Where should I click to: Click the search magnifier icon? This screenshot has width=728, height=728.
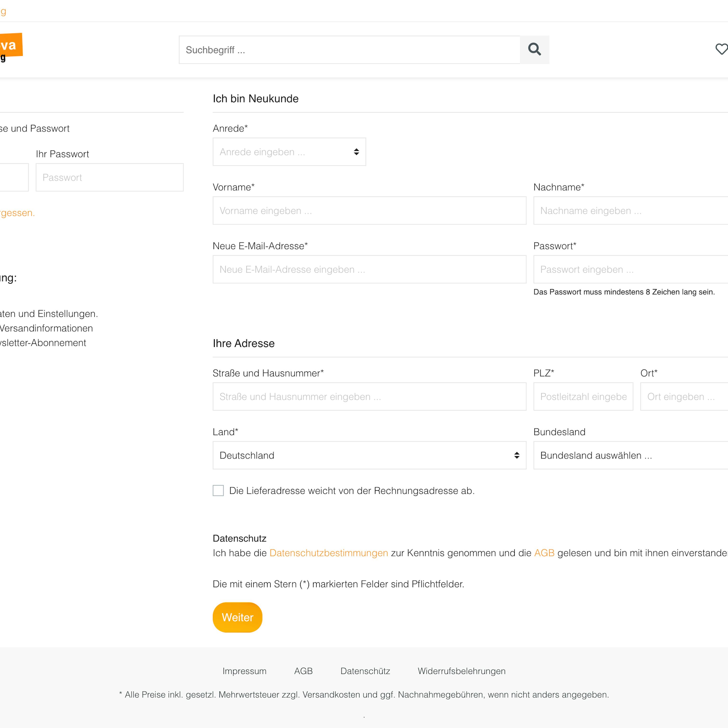(x=534, y=49)
